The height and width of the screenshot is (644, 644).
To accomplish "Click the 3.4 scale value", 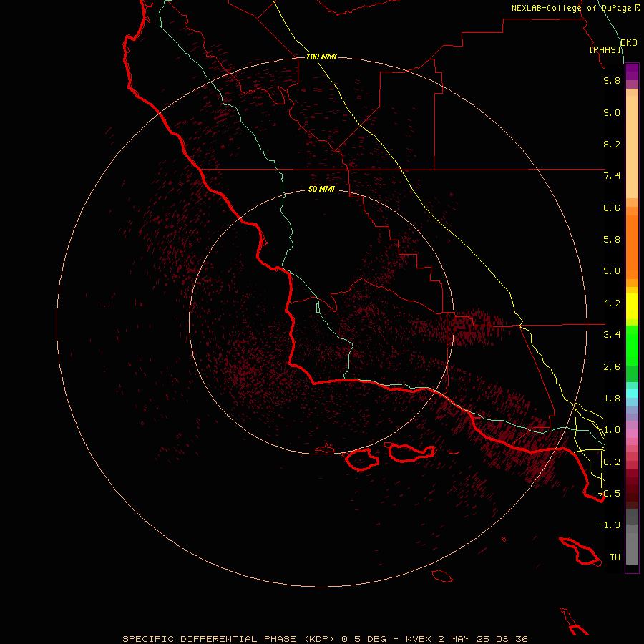I will coord(612,335).
